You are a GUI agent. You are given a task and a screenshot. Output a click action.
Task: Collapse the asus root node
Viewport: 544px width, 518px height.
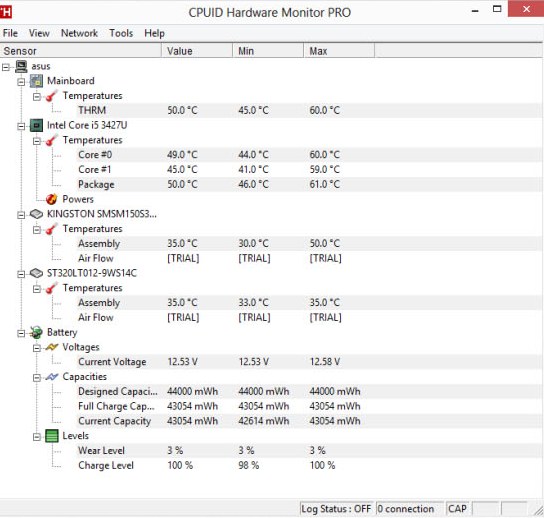tap(6, 67)
